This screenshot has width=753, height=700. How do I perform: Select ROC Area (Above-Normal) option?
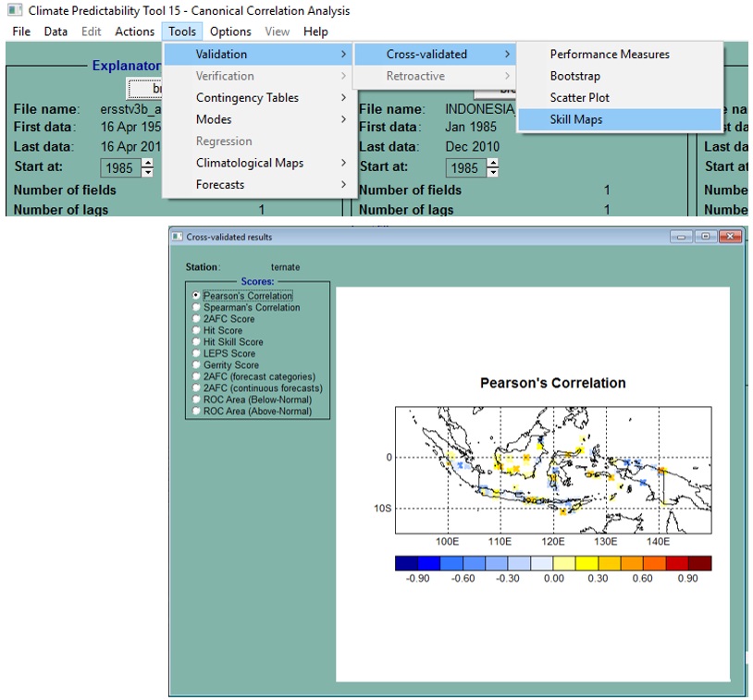[x=196, y=411]
